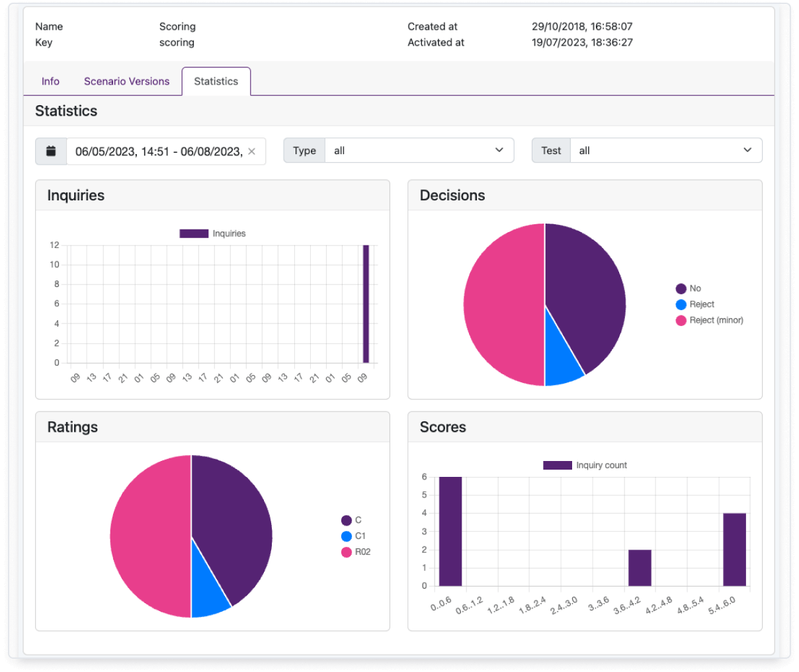Toggle the pink 'R02' legend dot in Ratings
Viewport: 799px width, 672px height.
[x=346, y=552]
